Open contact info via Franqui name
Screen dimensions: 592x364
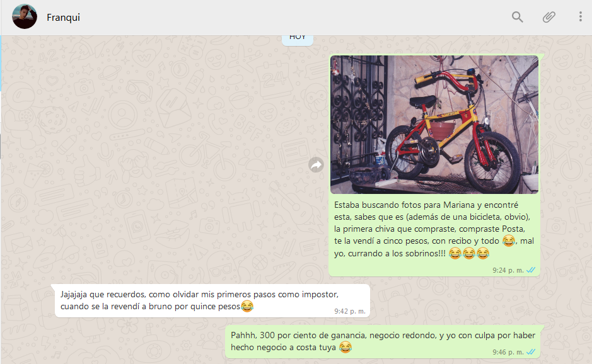pos(63,18)
